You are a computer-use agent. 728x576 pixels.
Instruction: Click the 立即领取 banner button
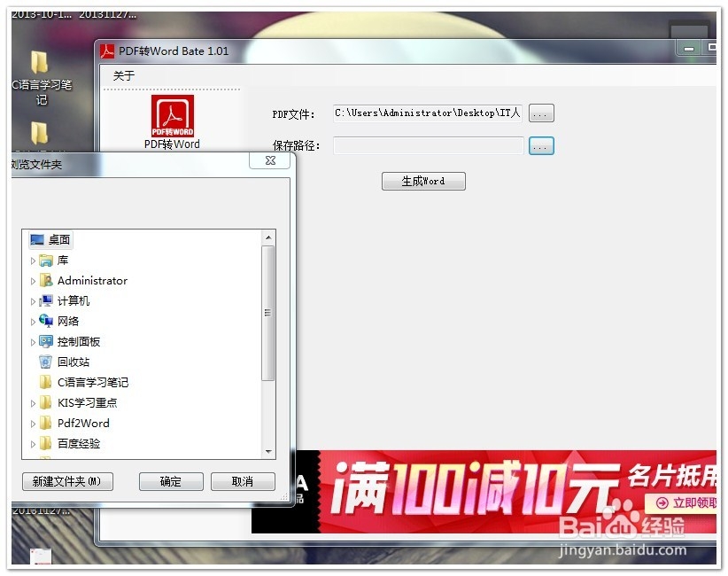(682, 503)
